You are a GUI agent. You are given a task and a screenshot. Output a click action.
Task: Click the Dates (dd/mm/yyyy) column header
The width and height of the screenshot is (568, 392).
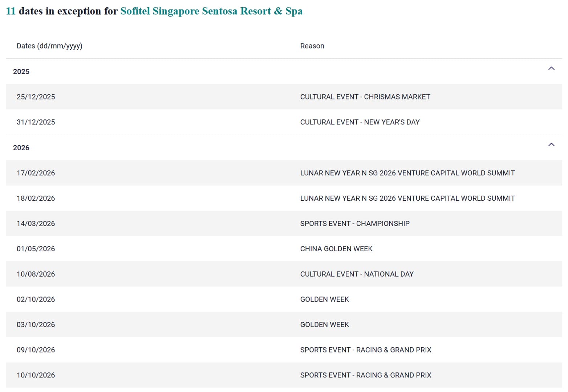49,46
